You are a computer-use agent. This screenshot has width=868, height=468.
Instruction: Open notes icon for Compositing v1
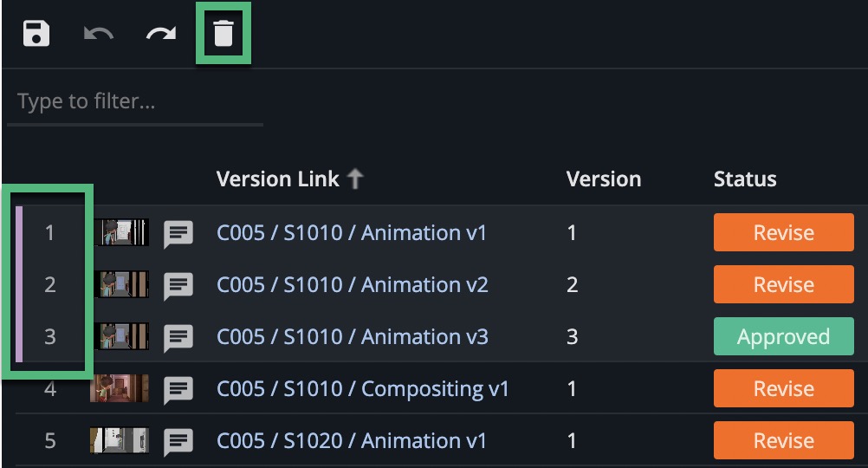coord(178,390)
